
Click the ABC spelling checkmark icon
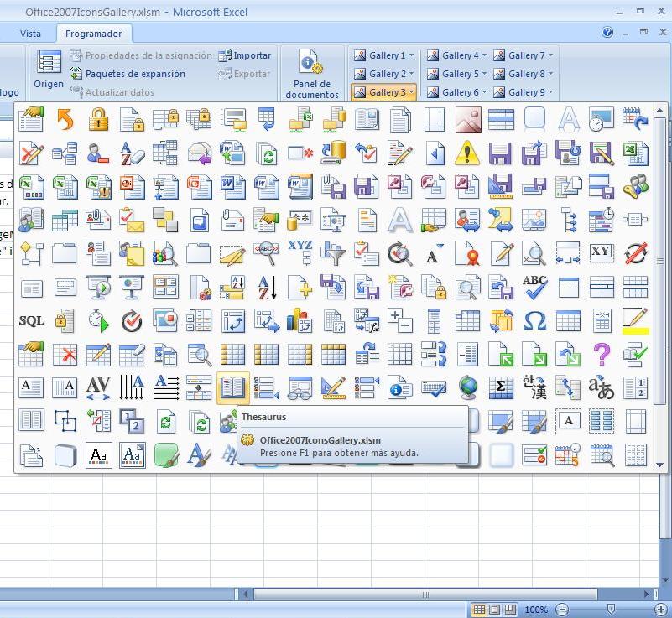[534, 287]
